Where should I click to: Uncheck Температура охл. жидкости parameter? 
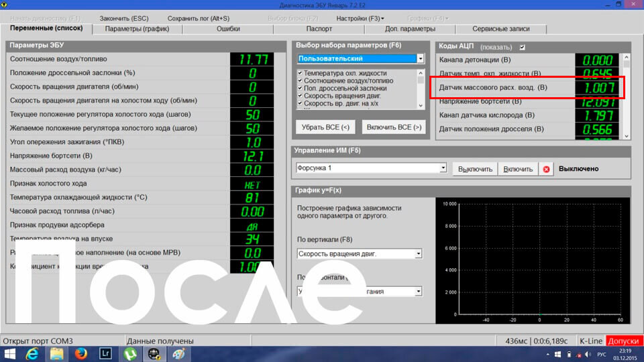[300, 73]
